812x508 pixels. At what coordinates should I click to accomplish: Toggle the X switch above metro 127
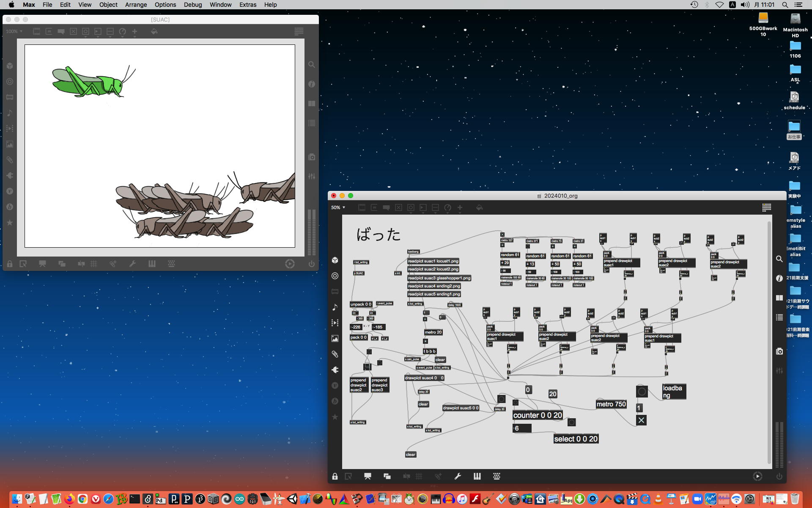[x=502, y=235]
